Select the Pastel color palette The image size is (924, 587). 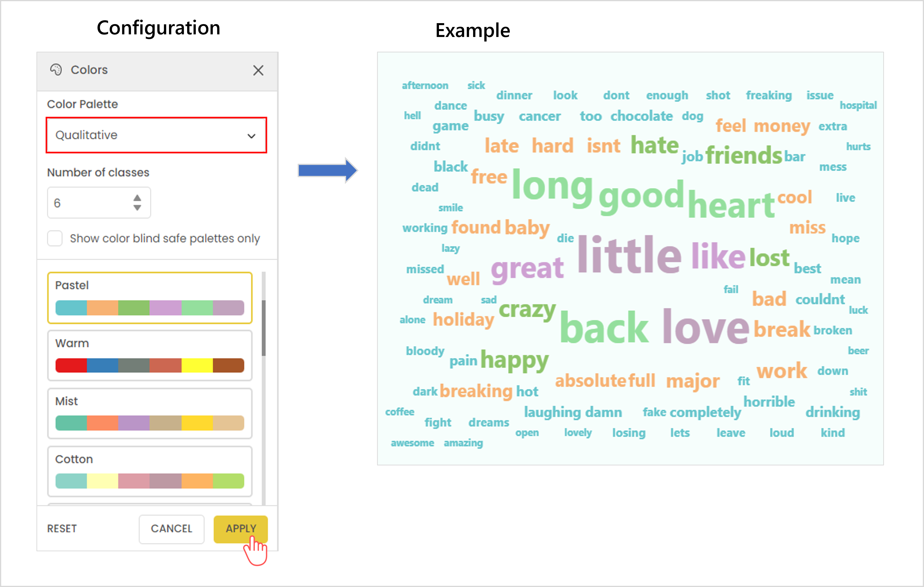(150, 298)
